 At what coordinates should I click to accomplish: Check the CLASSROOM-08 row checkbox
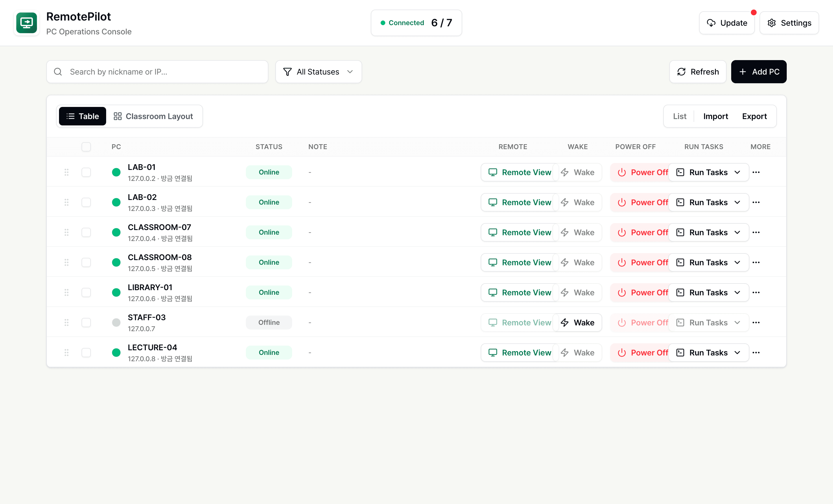pos(86,262)
